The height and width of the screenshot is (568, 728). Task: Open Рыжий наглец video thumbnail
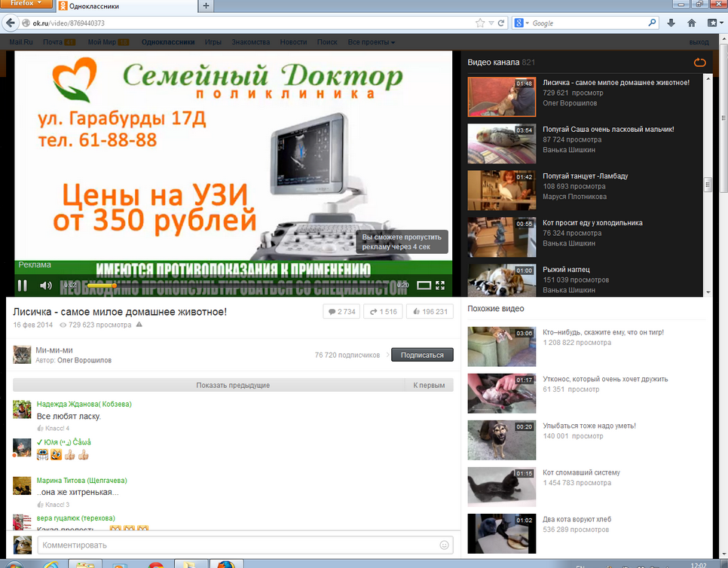click(501, 279)
